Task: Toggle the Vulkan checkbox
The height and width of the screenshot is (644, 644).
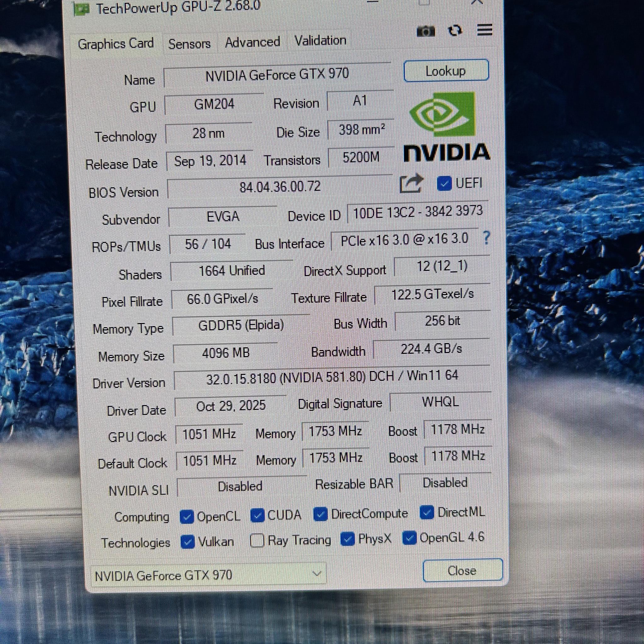Action: point(188,542)
